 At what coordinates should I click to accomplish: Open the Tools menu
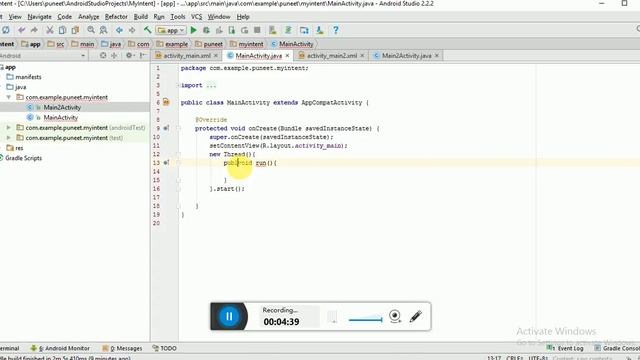(178, 17)
